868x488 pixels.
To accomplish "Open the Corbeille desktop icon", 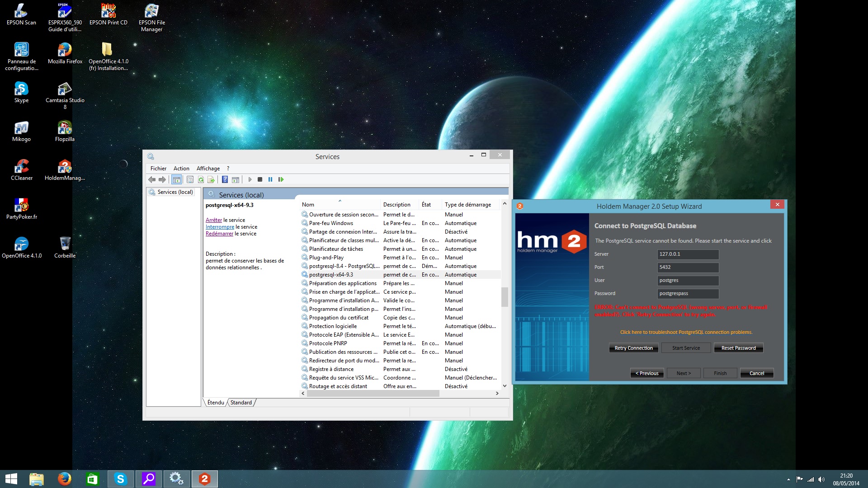I will [65, 248].
